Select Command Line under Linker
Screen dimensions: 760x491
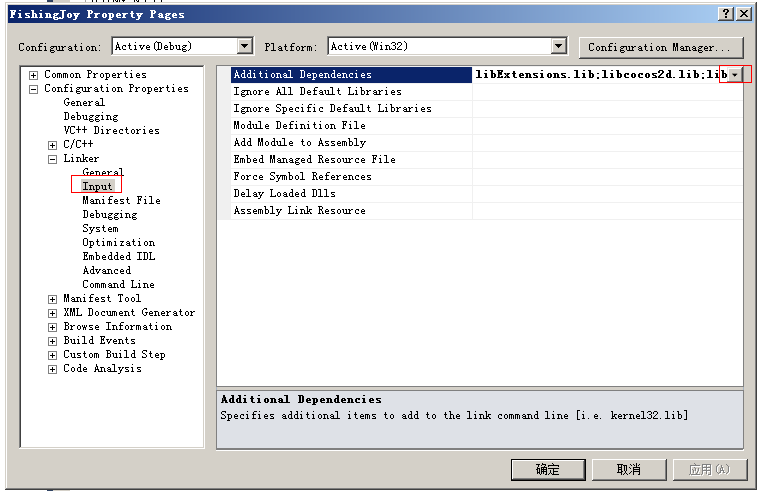point(118,285)
